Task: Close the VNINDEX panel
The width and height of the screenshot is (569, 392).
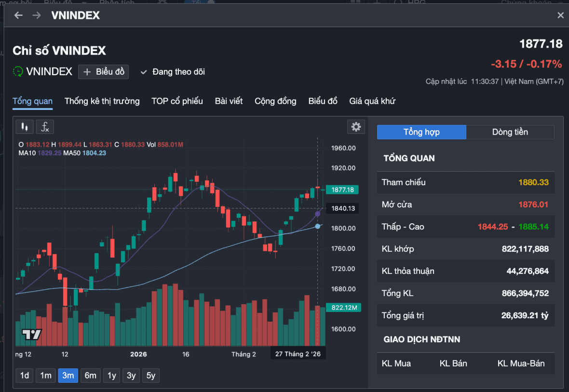Action: click(560, 15)
